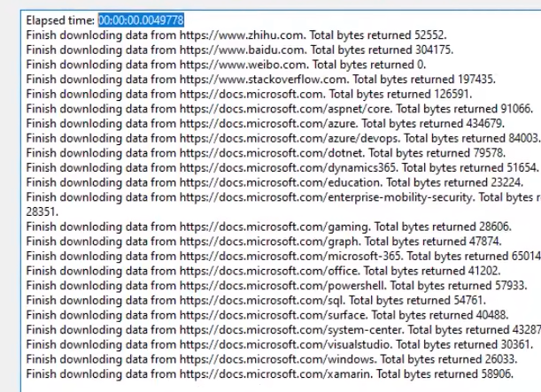The image size is (541, 392).
Task: Click the powershell download result line
Action: (277, 286)
